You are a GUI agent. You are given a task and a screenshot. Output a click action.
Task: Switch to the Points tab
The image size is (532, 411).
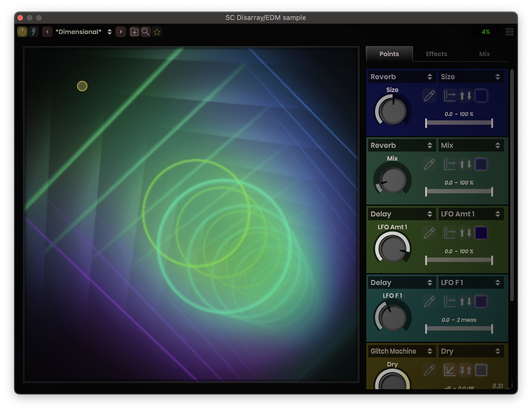[389, 54]
